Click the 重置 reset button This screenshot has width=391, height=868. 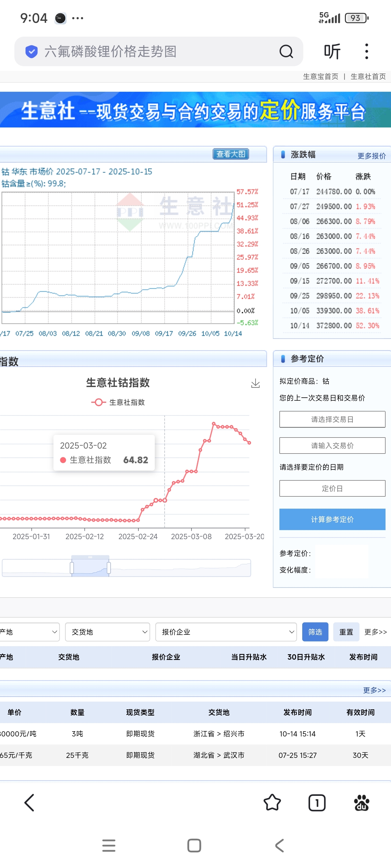click(346, 632)
